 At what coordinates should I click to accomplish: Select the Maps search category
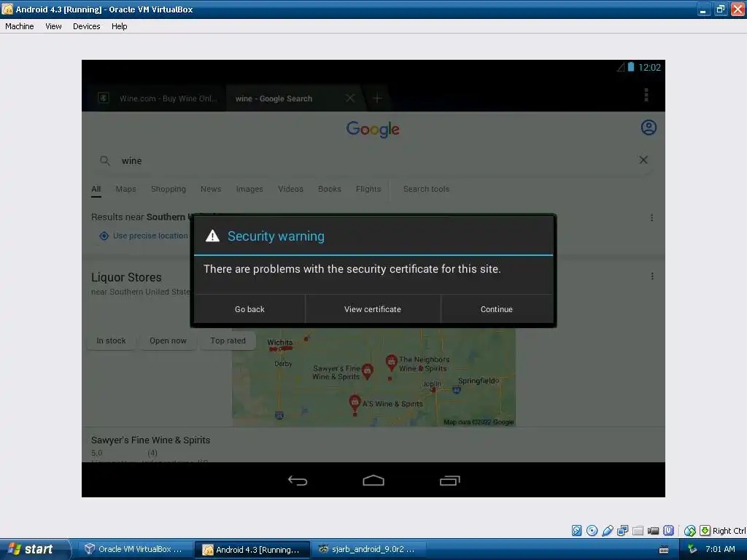[x=125, y=189]
